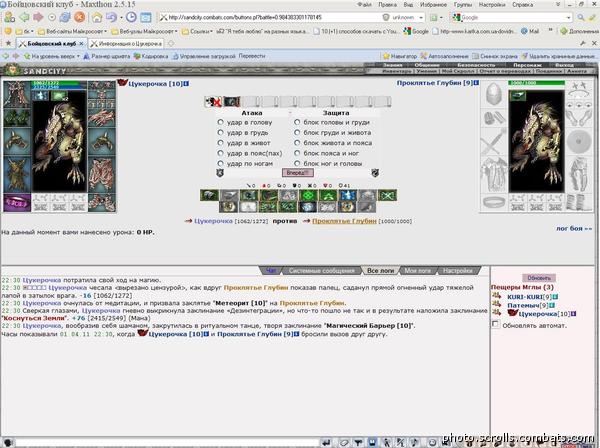
Task: Click the History clock icon in toolbar
Action: point(131,17)
